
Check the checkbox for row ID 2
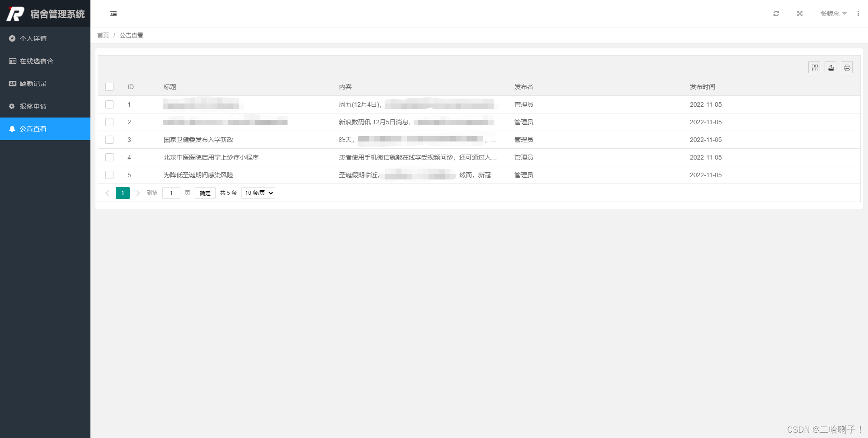tap(109, 122)
